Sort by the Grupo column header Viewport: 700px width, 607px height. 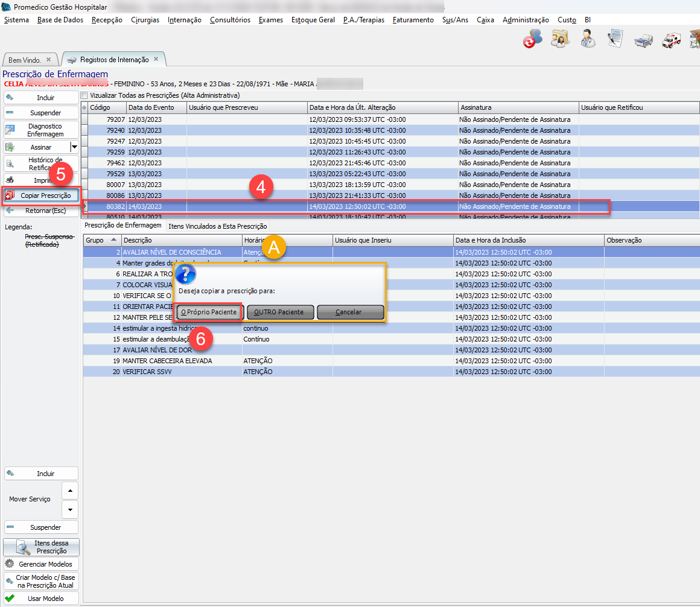tap(97, 240)
